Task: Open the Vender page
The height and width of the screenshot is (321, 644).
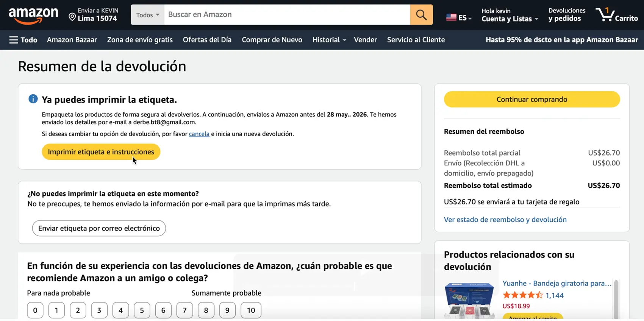Action: [366, 40]
